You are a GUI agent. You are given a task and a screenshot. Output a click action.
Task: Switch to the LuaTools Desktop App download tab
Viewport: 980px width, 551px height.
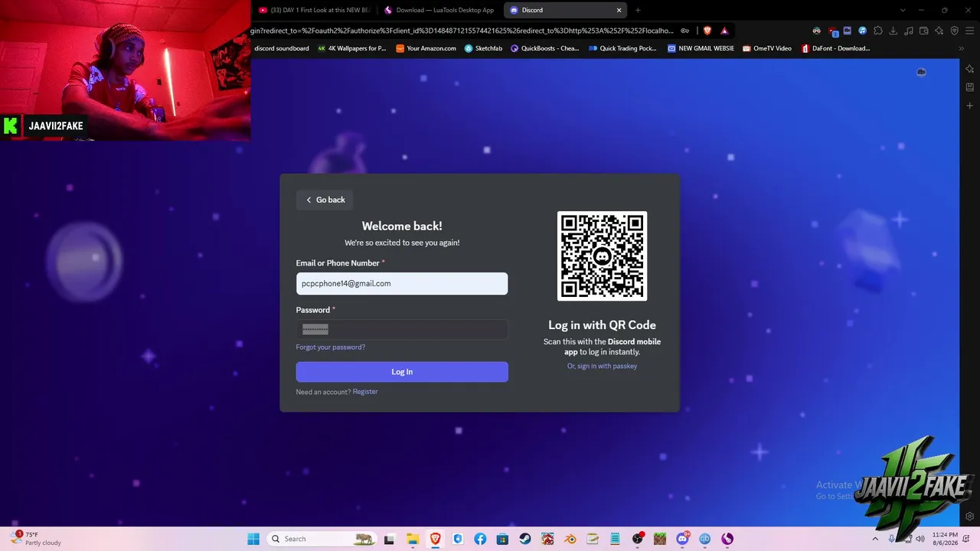click(439, 10)
